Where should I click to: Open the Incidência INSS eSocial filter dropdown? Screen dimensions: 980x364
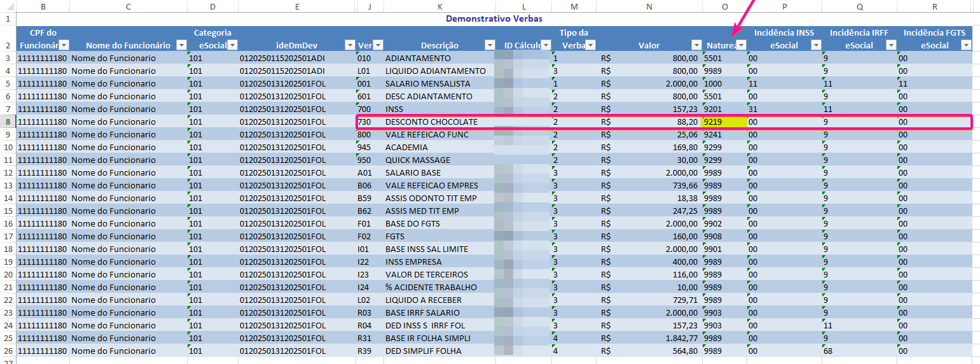(x=816, y=45)
